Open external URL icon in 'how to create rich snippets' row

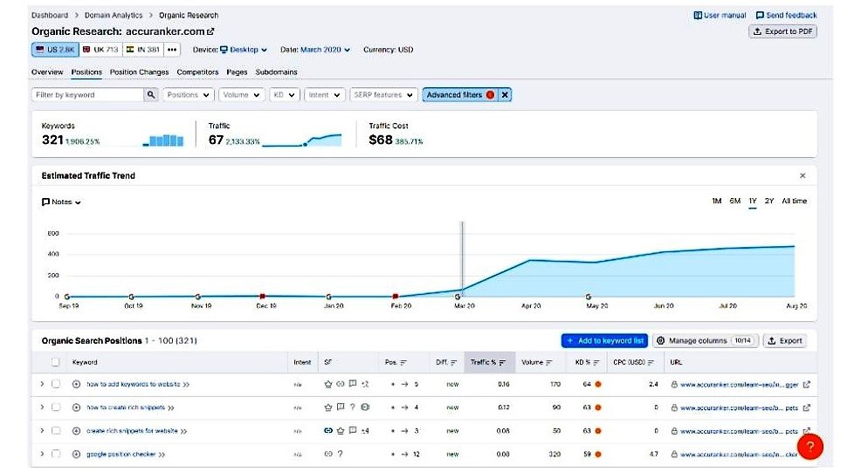[807, 407]
